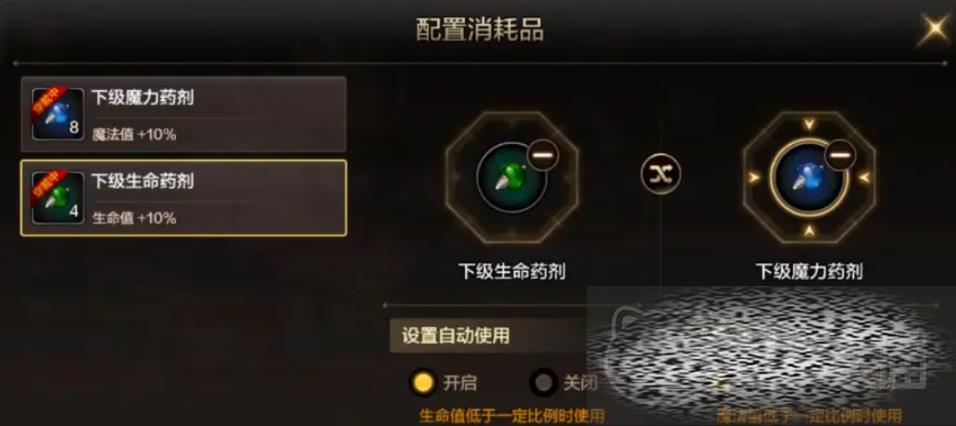Click the swap slots icon between potions

(662, 174)
